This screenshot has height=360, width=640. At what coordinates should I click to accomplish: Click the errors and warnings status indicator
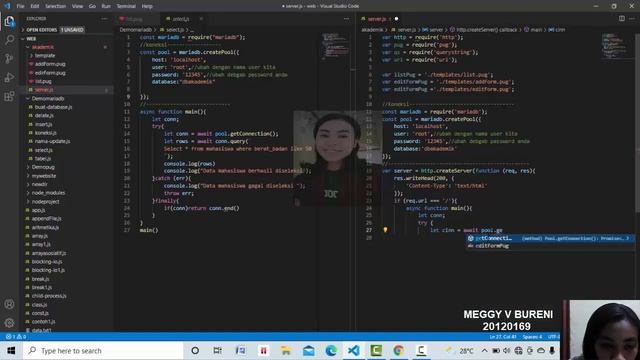[16, 337]
